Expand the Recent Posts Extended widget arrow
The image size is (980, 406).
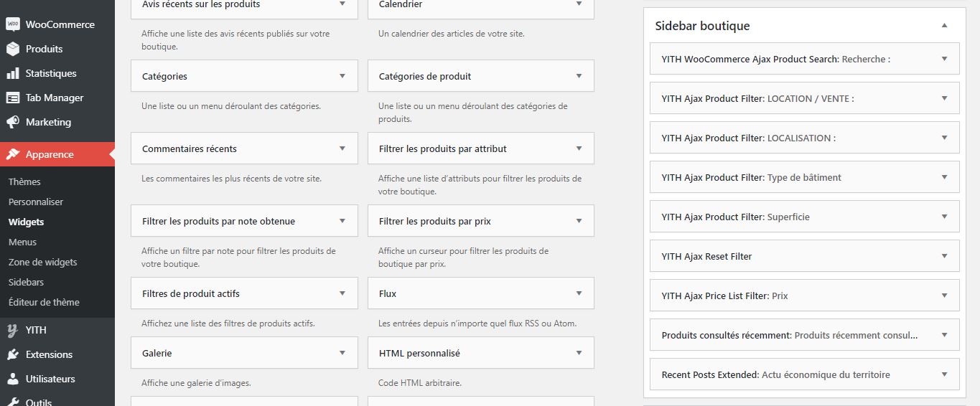pos(945,374)
